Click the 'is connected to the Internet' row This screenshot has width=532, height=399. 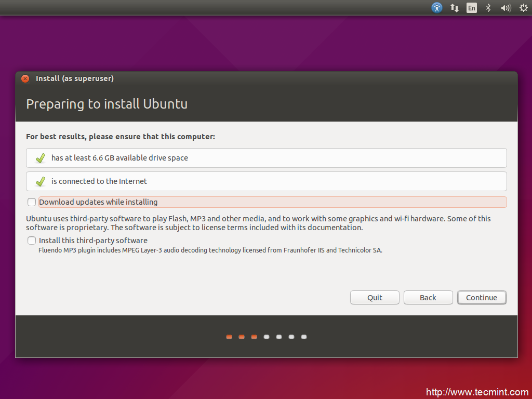tap(267, 181)
